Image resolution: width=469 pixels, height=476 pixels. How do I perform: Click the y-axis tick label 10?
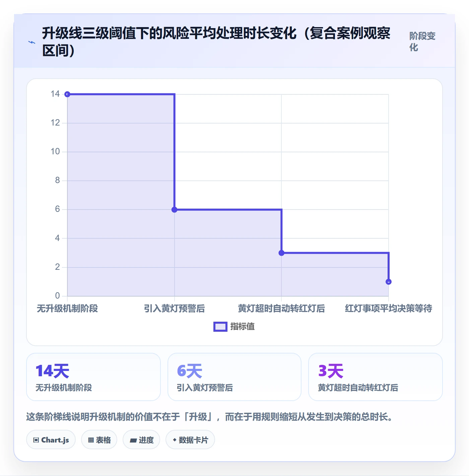[55, 152]
